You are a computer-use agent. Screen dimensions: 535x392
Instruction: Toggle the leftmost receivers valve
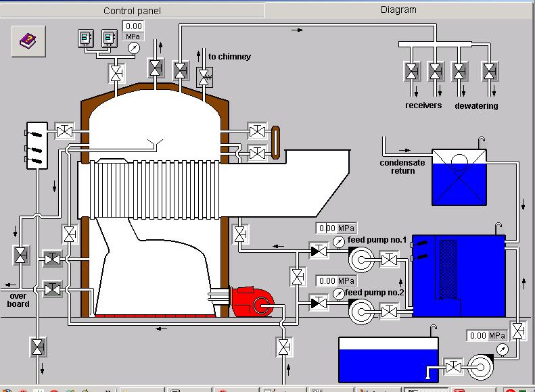(x=412, y=70)
